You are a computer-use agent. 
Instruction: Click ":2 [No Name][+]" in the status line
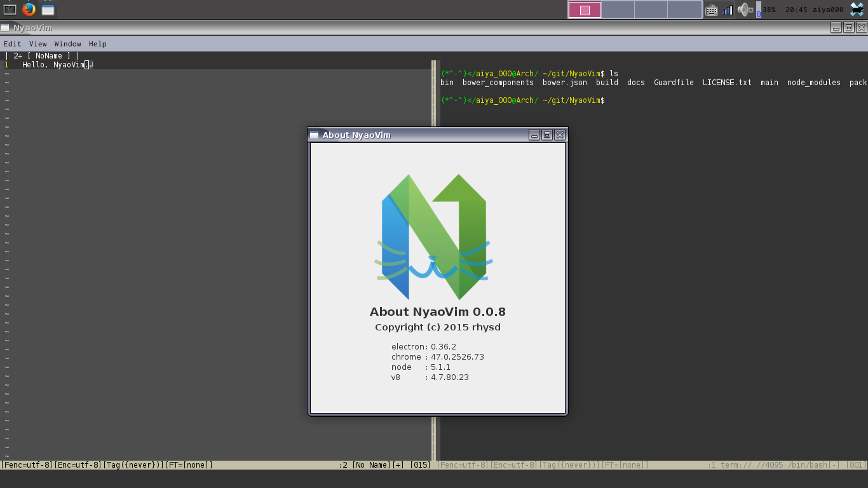(x=371, y=465)
